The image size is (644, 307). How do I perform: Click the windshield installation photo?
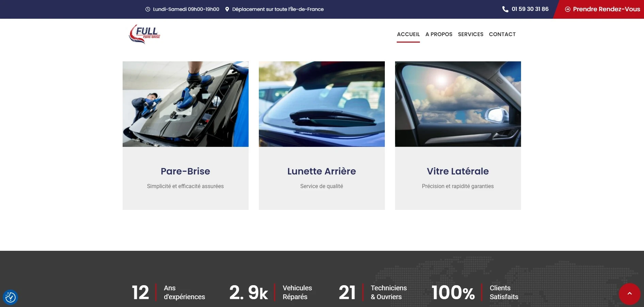coord(185,104)
